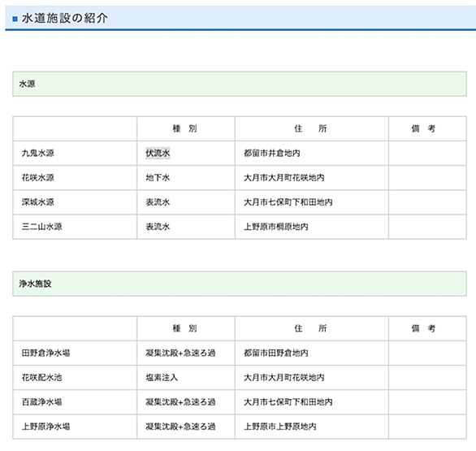Screen dimensions: 476x451
Task: Select the 三二山水源 row label
Action: pos(42,227)
